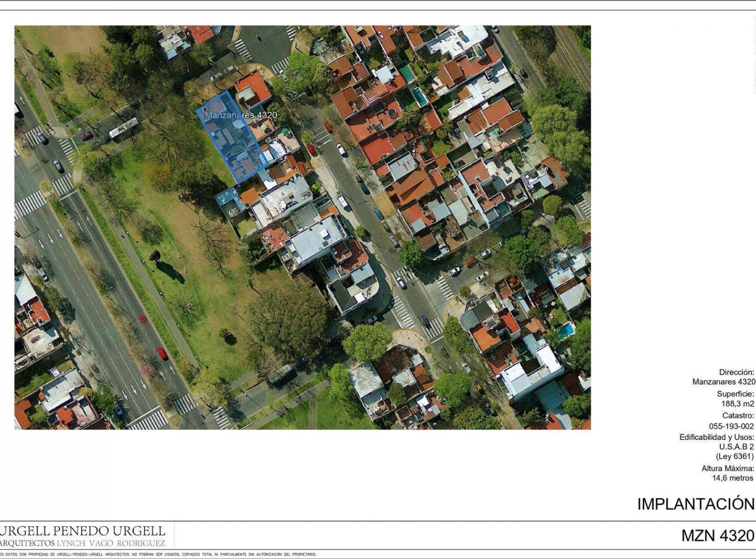This screenshot has height=559, width=756.
Task: Click the white 'Manzanares 4320' label on the aerial photo
Action: pyautogui.click(x=241, y=115)
